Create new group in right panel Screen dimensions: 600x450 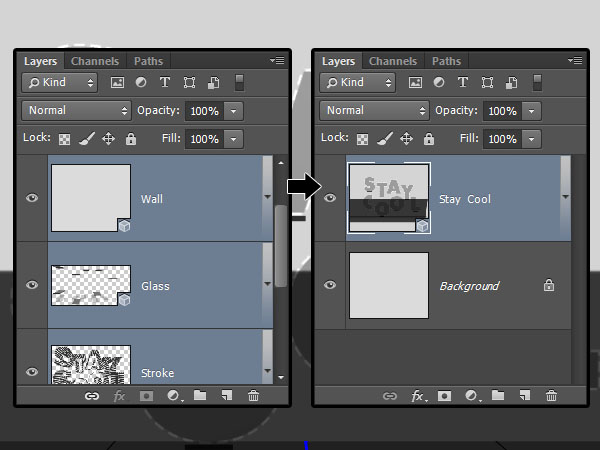click(x=498, y=395)
